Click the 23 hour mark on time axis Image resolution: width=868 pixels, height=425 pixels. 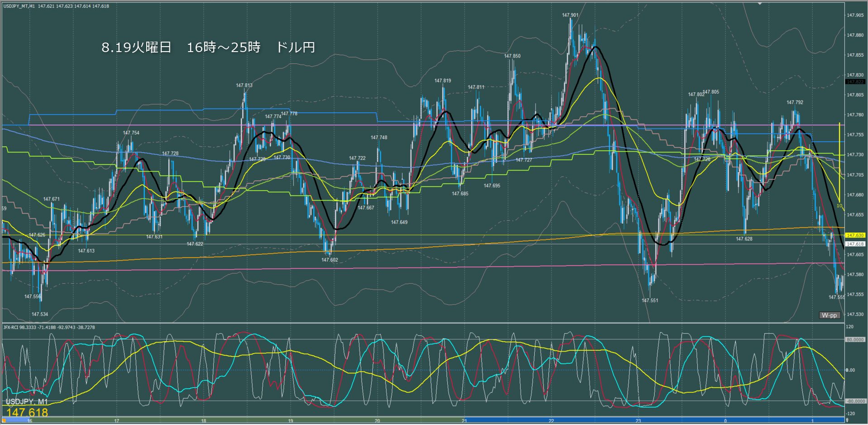[638, 421]
